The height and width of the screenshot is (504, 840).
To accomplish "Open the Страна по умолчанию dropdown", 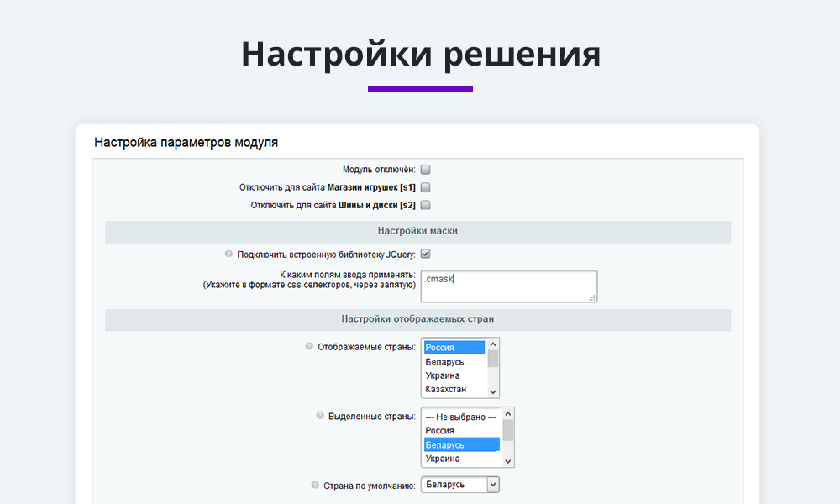I will (462, 485).
